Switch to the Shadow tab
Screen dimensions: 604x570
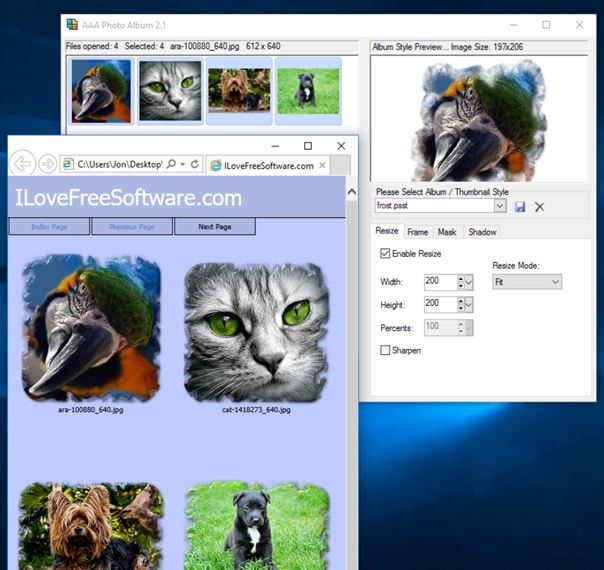[482, 232]
